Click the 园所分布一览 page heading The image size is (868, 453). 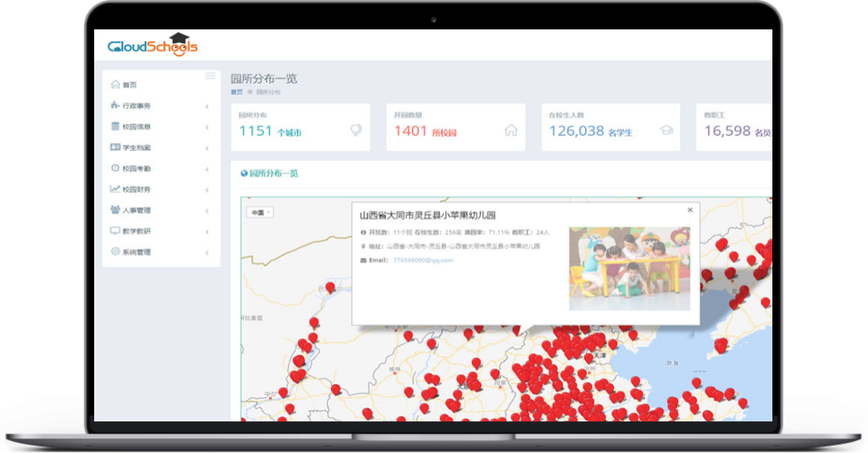point(264,79)
